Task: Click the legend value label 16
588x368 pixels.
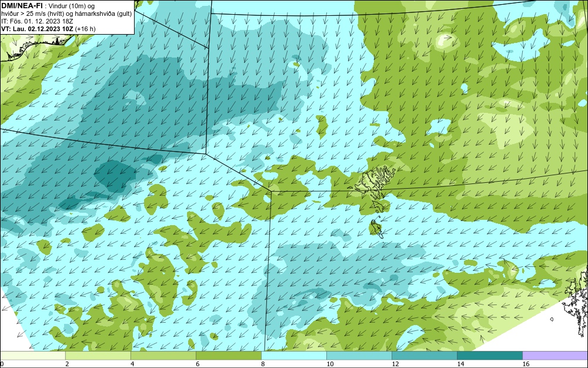Action: 526,364
